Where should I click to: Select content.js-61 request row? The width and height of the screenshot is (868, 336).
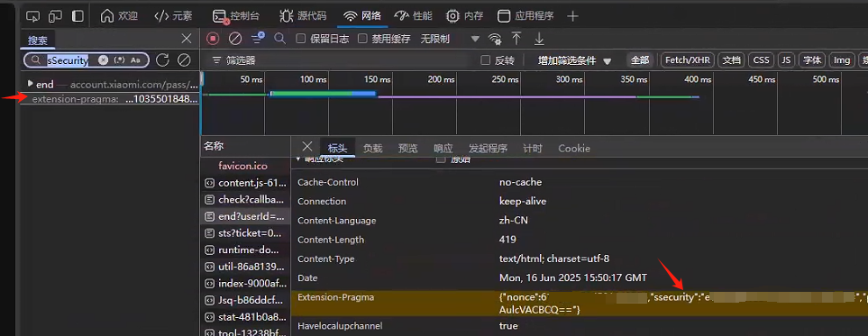[244, 183]
